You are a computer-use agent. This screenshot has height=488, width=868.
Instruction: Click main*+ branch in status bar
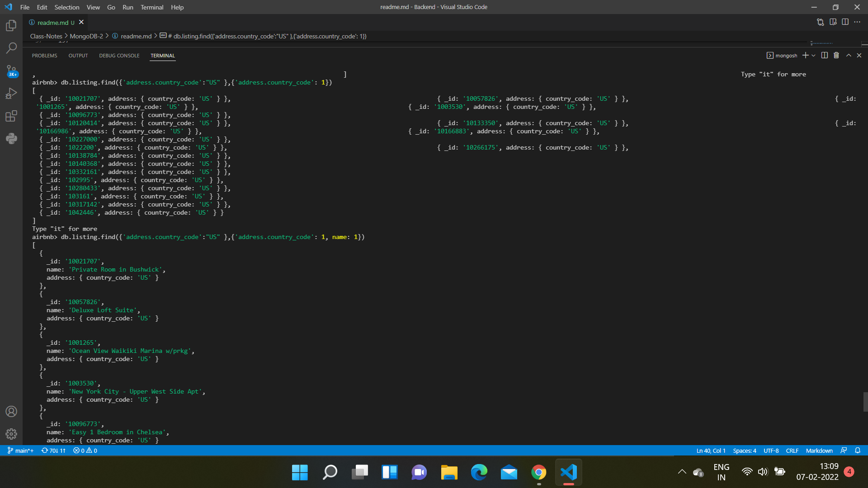click(x=20, y=450)
